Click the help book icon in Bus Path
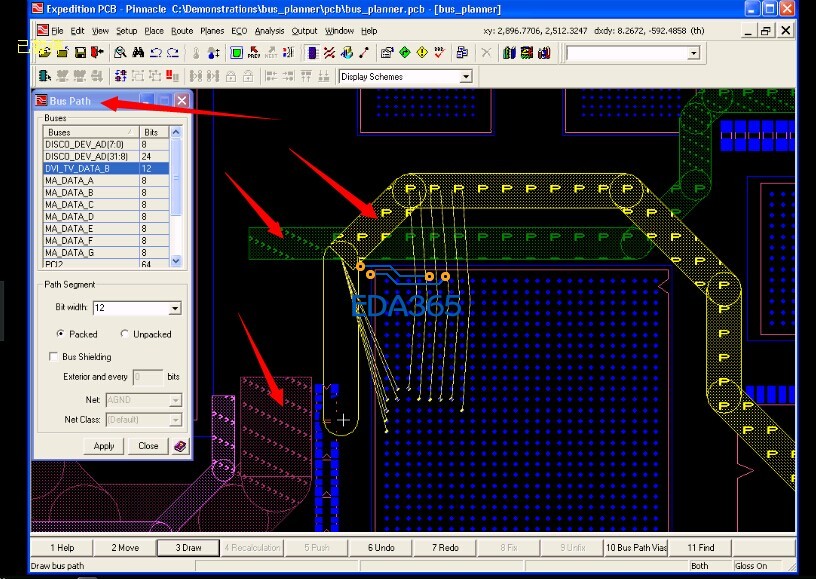The height and width of the screenshot is (579, 816). point(180,446)
